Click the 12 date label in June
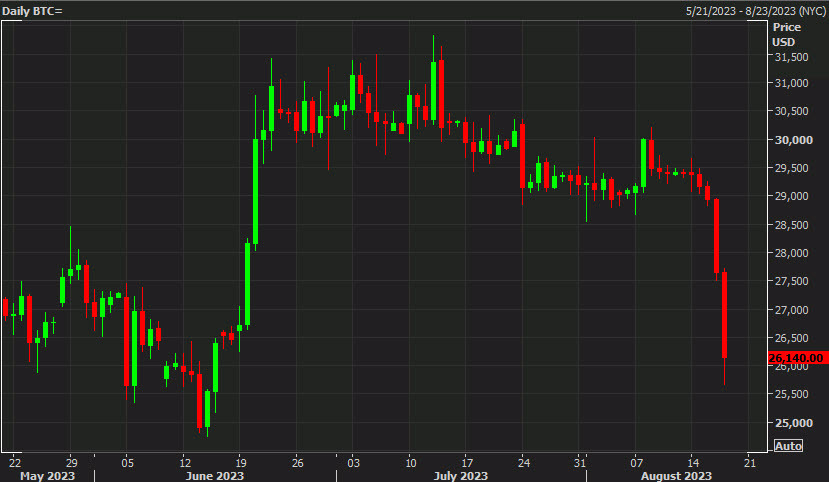Screen dimensions: 829x482 [x=185, y=463]
